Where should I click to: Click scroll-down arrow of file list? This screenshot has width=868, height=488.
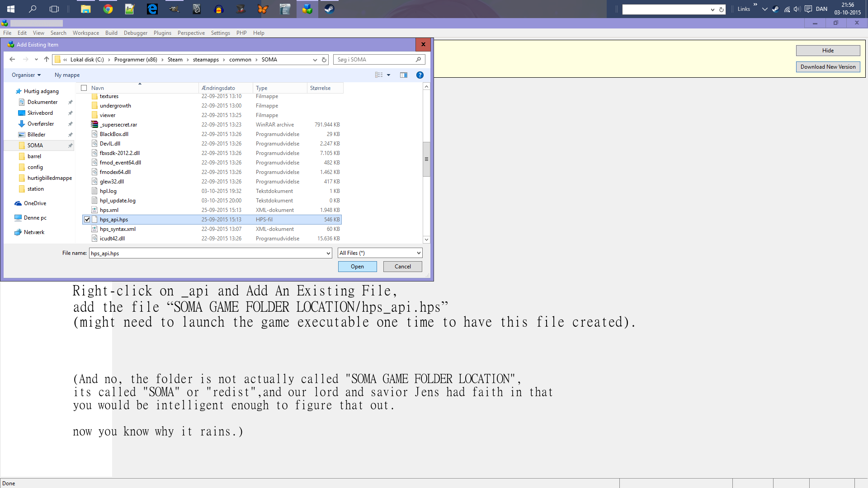426,239
